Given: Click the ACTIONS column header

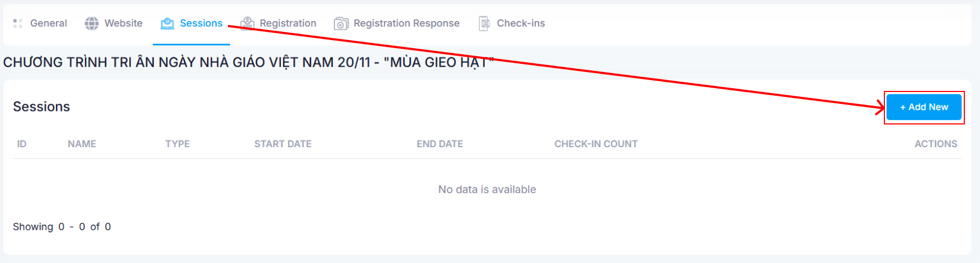Looking at the screenshot, I should pos(936,144).
